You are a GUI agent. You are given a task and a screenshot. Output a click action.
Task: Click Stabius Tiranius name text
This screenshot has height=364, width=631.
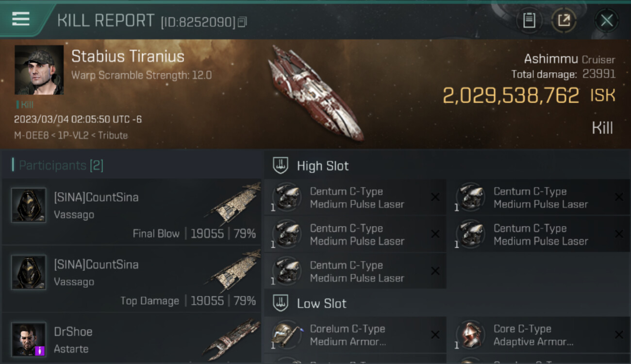[128, 56]
